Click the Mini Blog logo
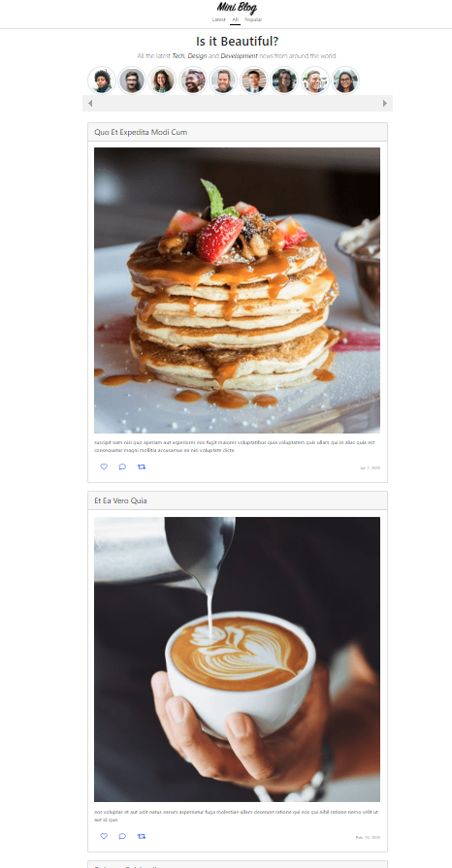Image resolution: width=452 pixels, height=868 pixels. [237, 8]
